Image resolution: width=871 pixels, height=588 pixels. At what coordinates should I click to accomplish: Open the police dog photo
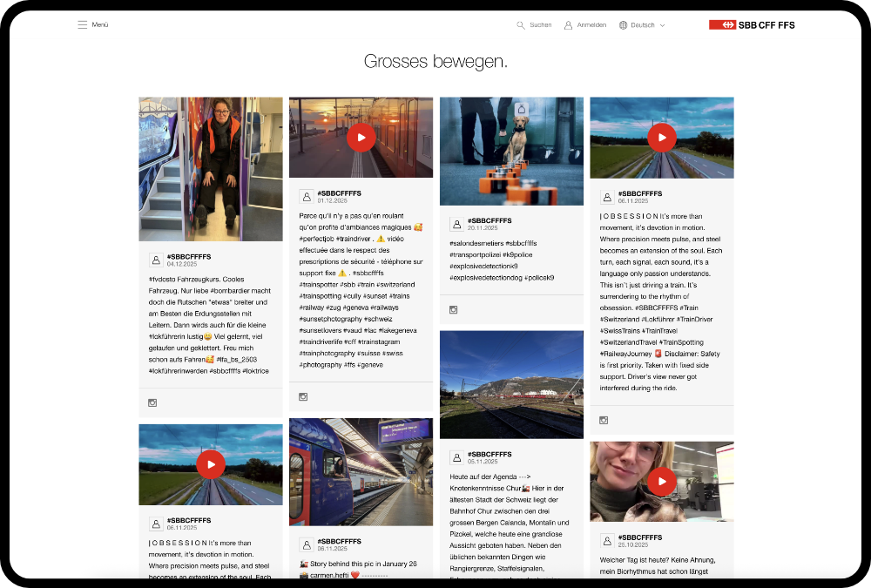pyautogui.click(x=511, y=151)
